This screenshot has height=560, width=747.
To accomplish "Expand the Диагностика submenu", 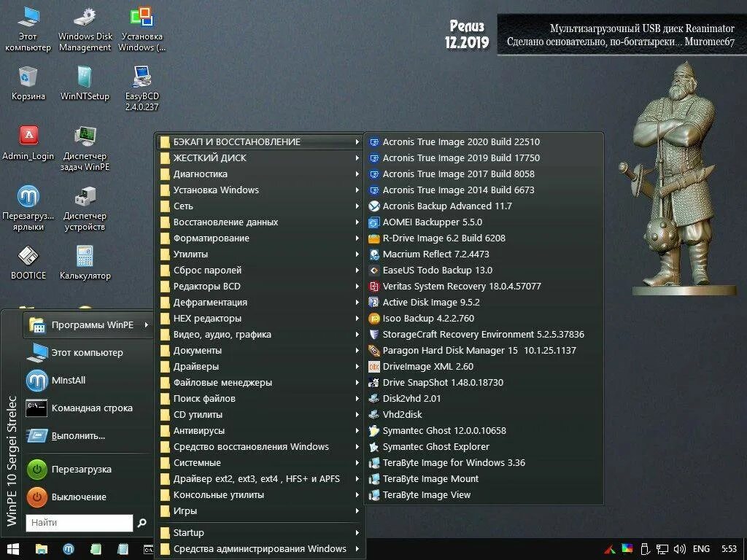I will (260, 174).
